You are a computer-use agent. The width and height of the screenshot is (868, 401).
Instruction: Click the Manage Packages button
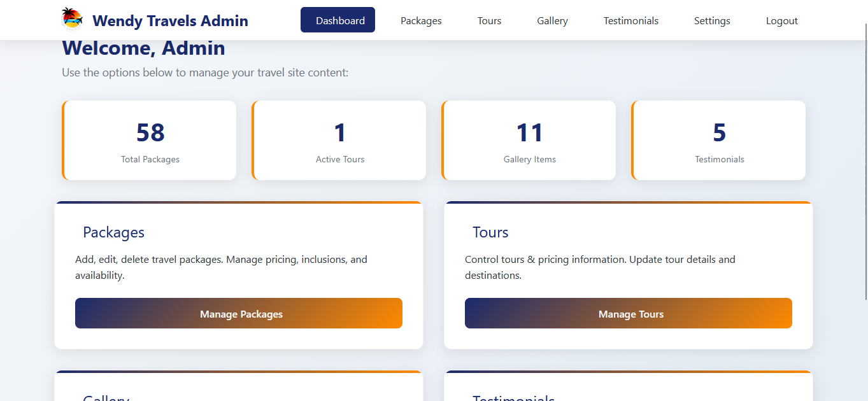pyautogui.click(x=239, y=313)
